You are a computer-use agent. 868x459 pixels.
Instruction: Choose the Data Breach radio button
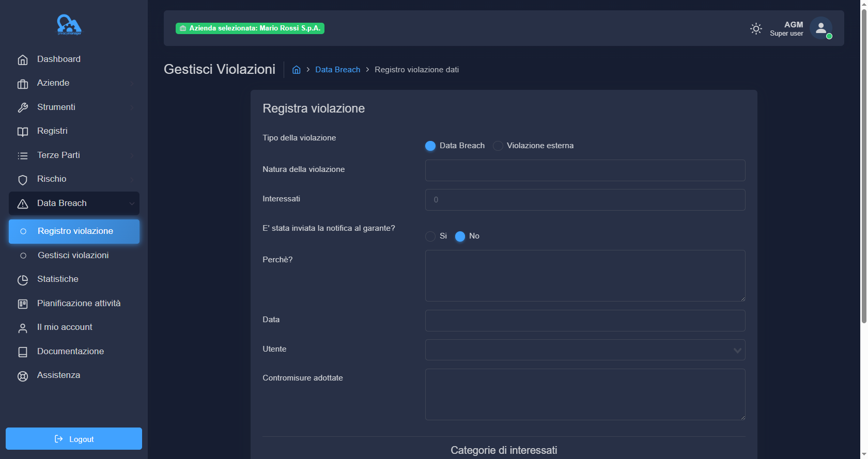pos(430,146)
